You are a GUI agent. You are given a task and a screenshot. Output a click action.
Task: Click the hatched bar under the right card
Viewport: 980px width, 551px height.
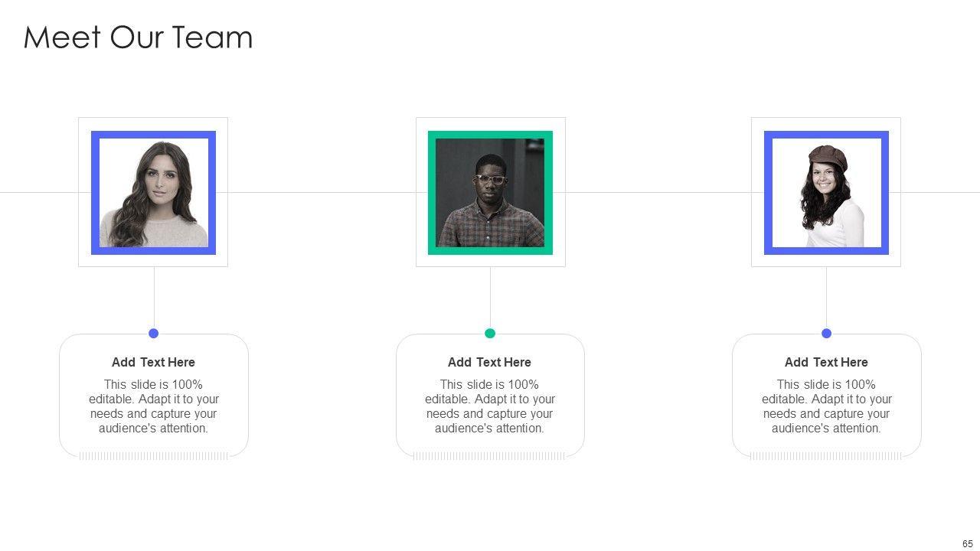pyautogui.click(x=826, y=456)
